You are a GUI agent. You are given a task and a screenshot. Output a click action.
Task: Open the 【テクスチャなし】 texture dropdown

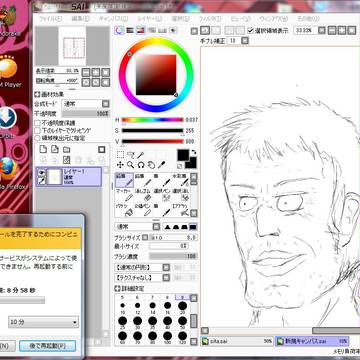pos(166,277)
